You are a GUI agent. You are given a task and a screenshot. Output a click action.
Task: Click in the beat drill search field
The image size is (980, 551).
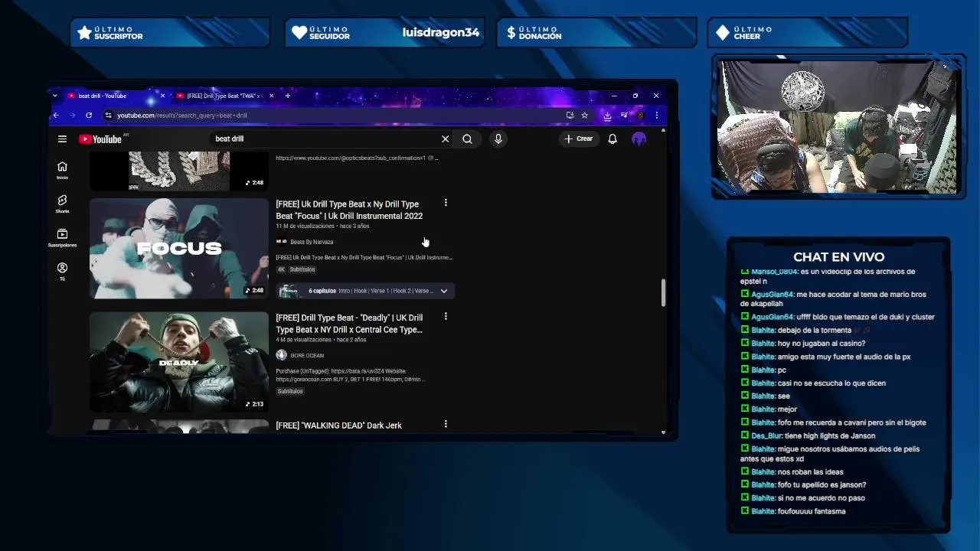click(x=325, y=139)
